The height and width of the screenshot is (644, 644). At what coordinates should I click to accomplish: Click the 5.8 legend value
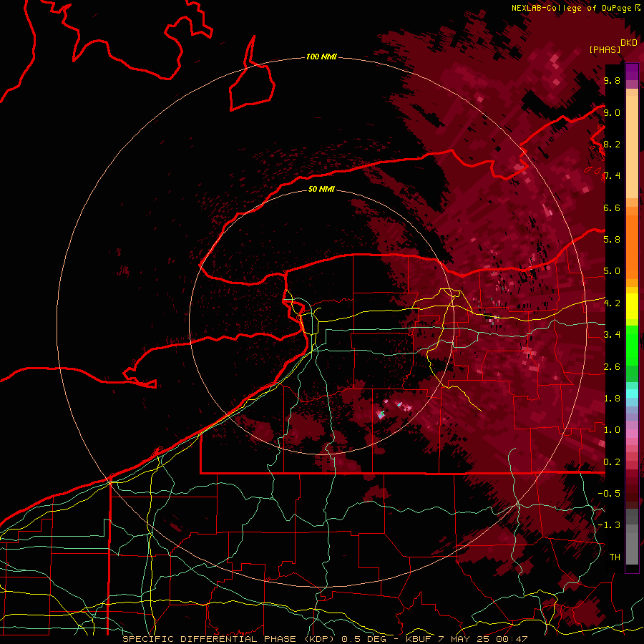pos(612,240)
